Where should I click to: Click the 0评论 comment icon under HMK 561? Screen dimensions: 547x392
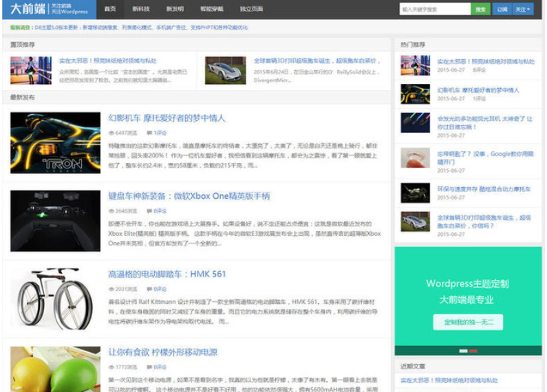tap(149, 289)
